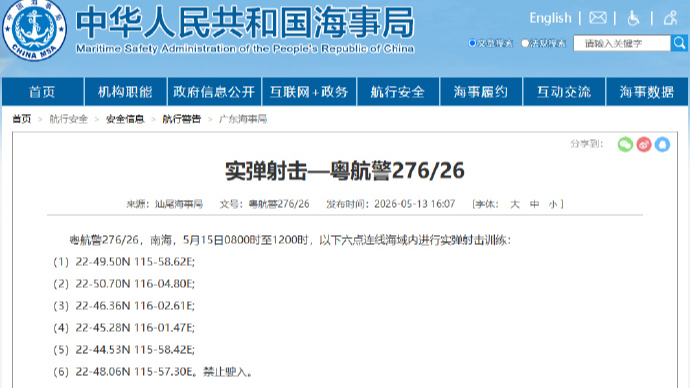
Task: Click the magnifier search button
Action: pyautogui.click(x=679, y=43)
